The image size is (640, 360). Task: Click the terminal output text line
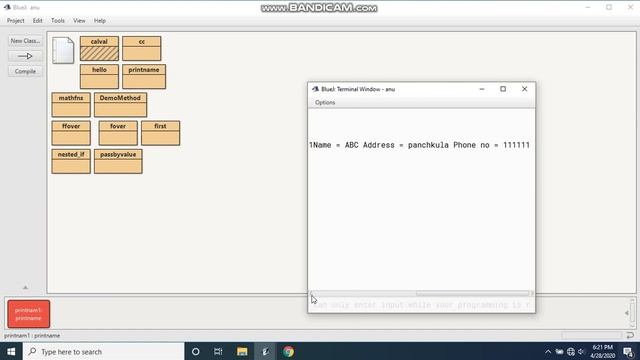click(419, 145)
